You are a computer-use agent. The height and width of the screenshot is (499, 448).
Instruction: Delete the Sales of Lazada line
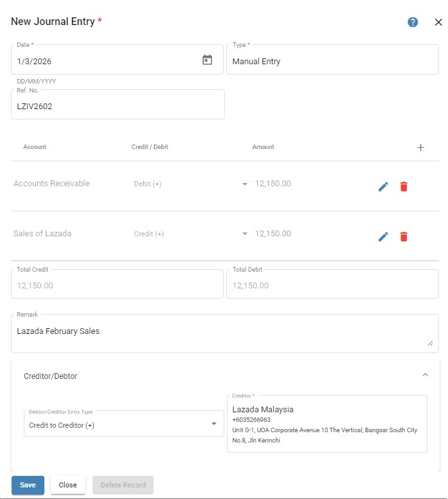click(404, 237)
